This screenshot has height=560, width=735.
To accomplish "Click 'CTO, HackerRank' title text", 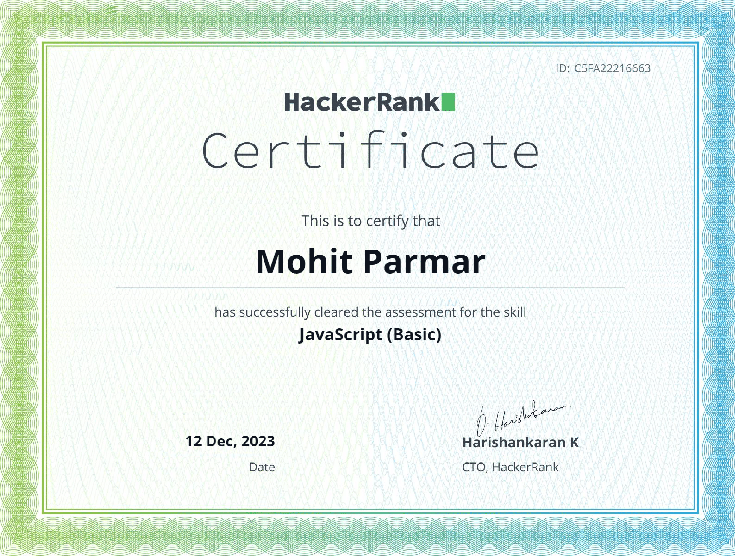I will tap(510, 467).
